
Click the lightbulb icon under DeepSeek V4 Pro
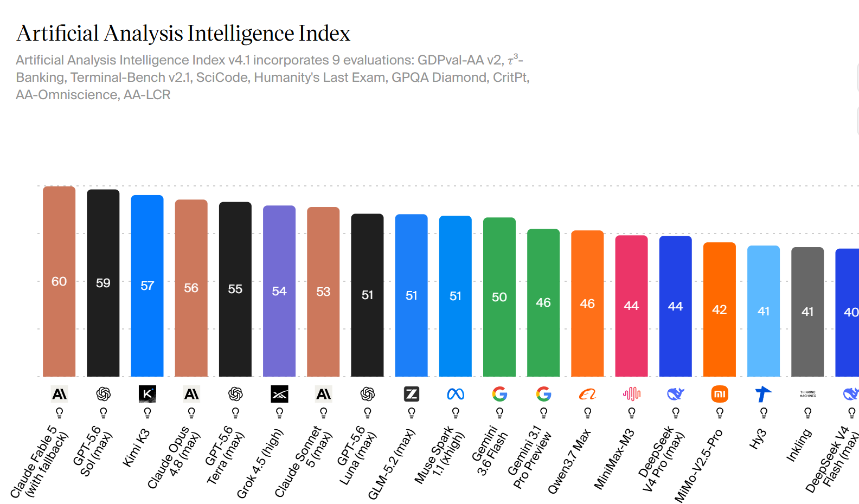(676, 413)
